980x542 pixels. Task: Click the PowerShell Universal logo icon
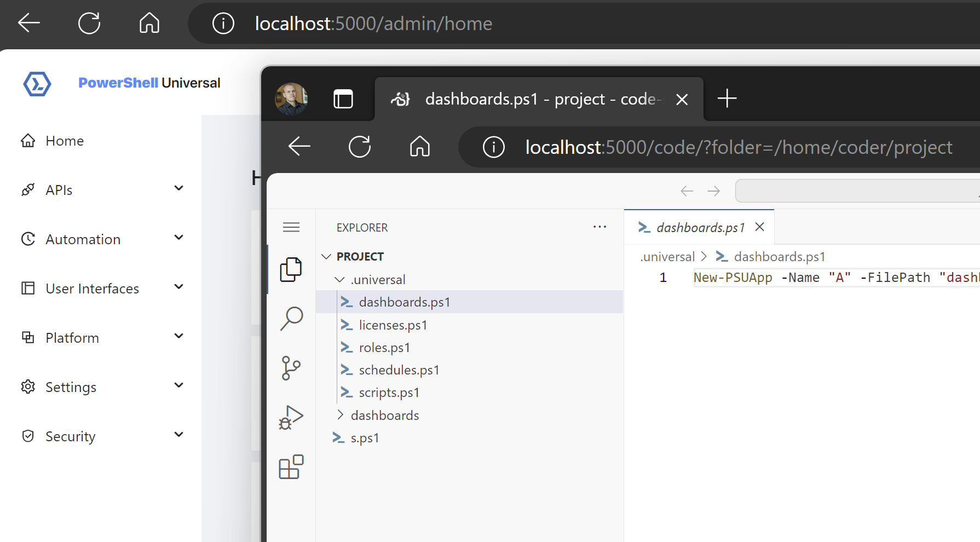coord(37,83)
